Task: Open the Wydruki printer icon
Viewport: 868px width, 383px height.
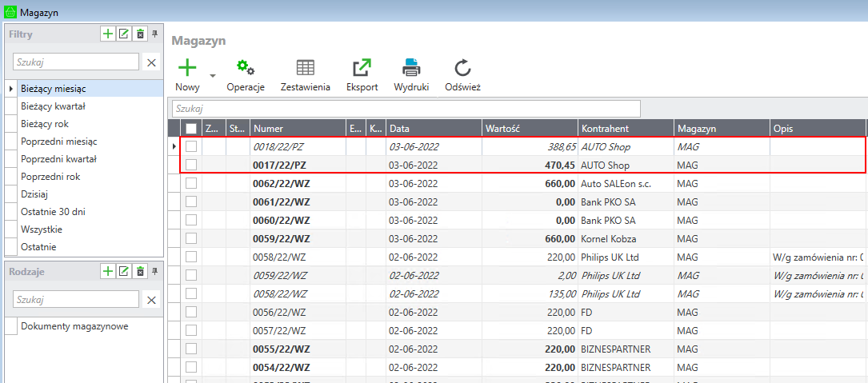Action: (411, 68)
